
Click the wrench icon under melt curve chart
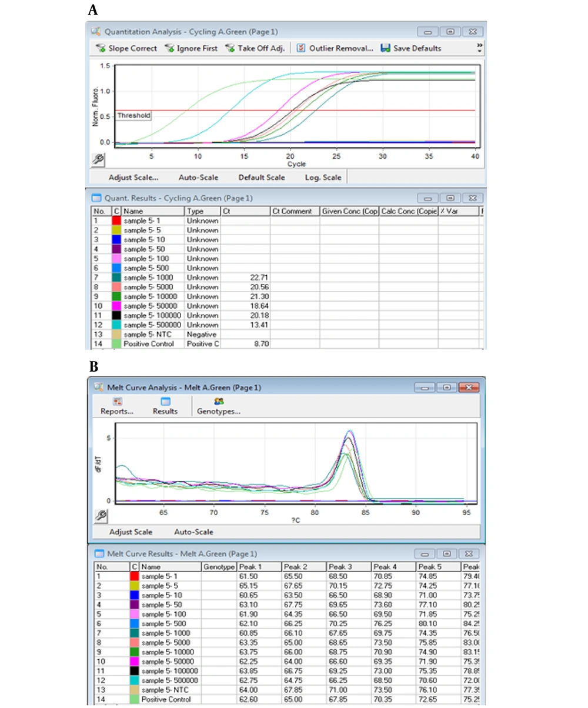tap(101, 516)
